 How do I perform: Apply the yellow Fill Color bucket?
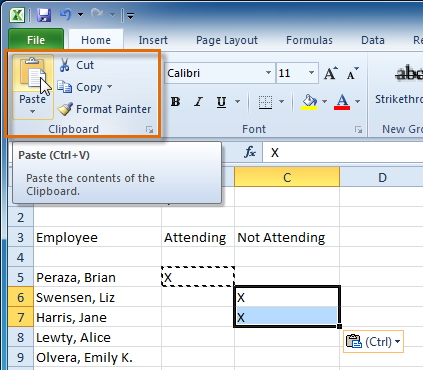click(x=309, y=102)
